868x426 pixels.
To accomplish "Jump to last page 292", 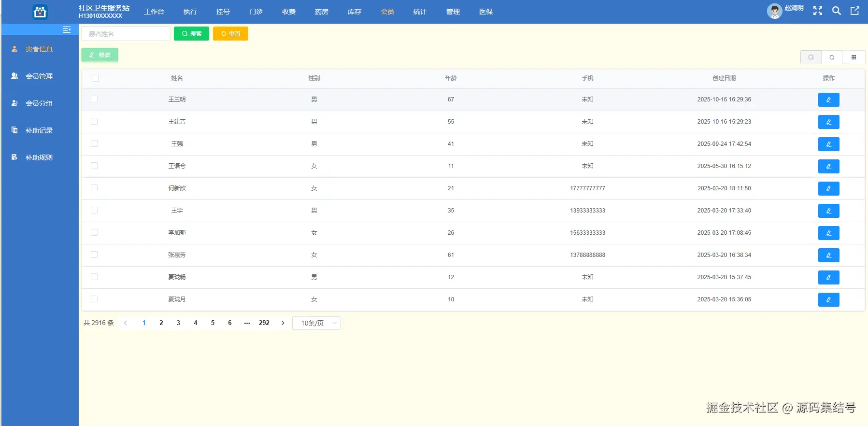I will click(x=264, y=323).
